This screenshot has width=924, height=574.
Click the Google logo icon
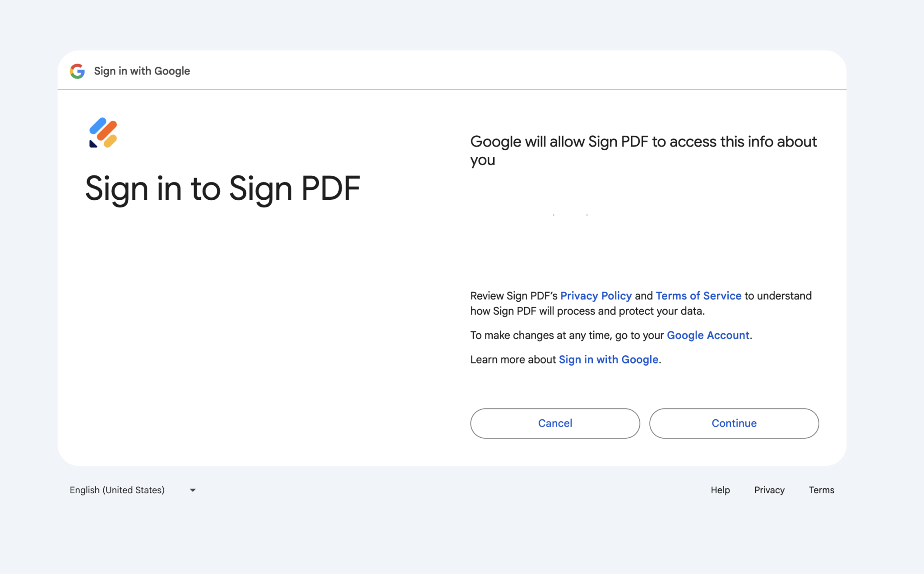77,71
